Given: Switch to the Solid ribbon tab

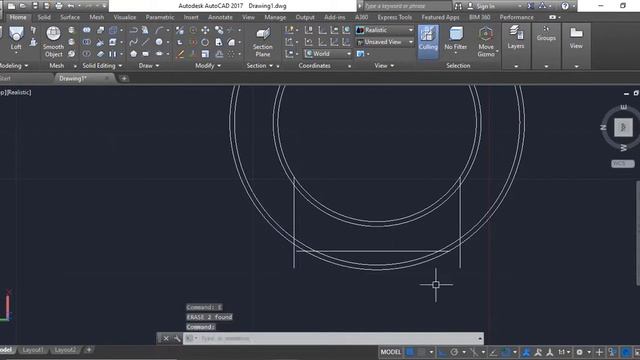Looking at the screenshot, I should coord(44,17).
